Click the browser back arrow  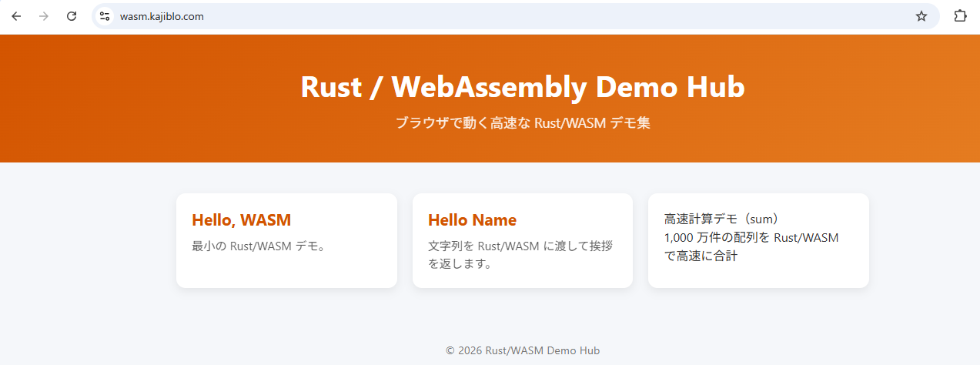tap(16, 16)
